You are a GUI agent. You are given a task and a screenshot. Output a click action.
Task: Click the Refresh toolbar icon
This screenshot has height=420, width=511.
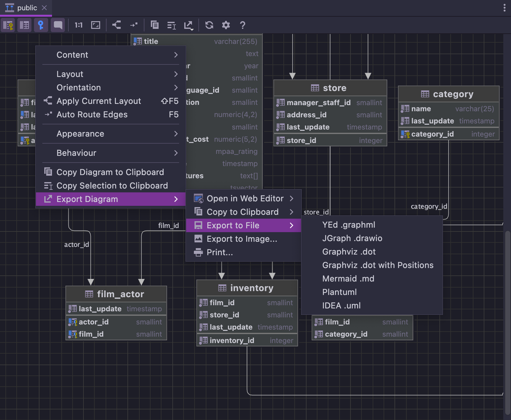click(x=209, y=25)
